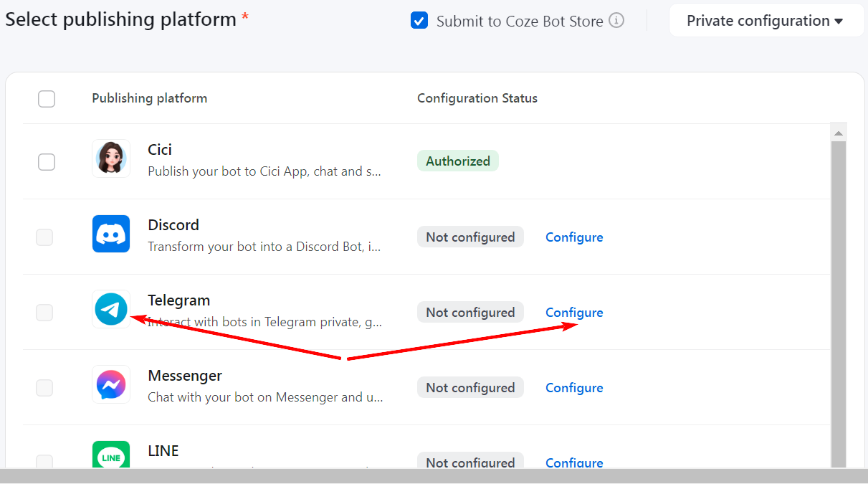Check the Discord platform checkbox
Viewport: 868px width, 484px height.
[44, 237]
